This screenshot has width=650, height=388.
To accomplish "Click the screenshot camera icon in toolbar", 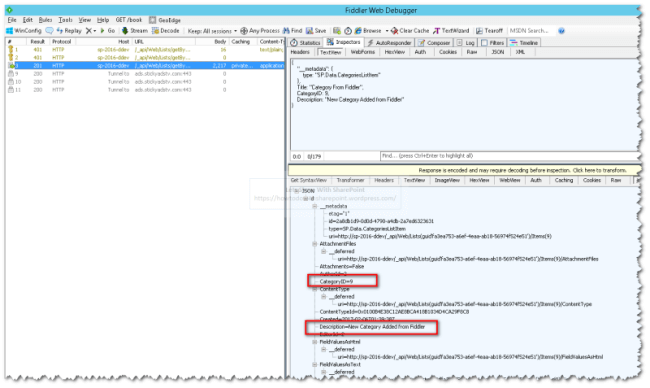I will coord(337,31).
